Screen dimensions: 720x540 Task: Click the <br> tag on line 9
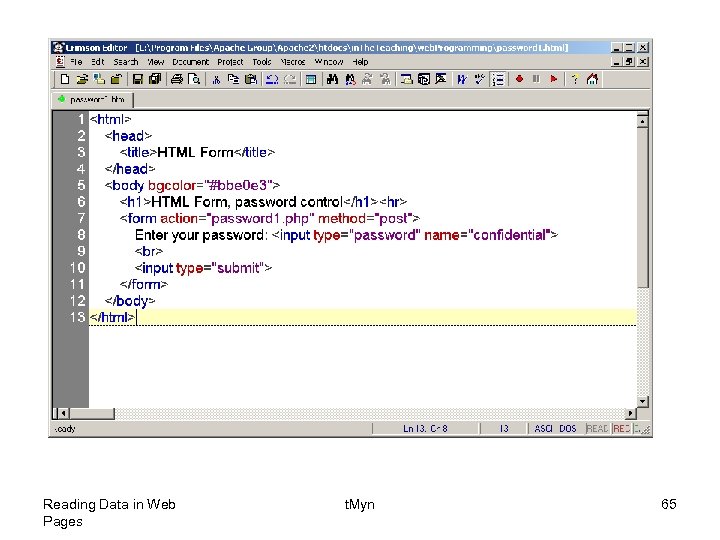click(x=149, y=252)
